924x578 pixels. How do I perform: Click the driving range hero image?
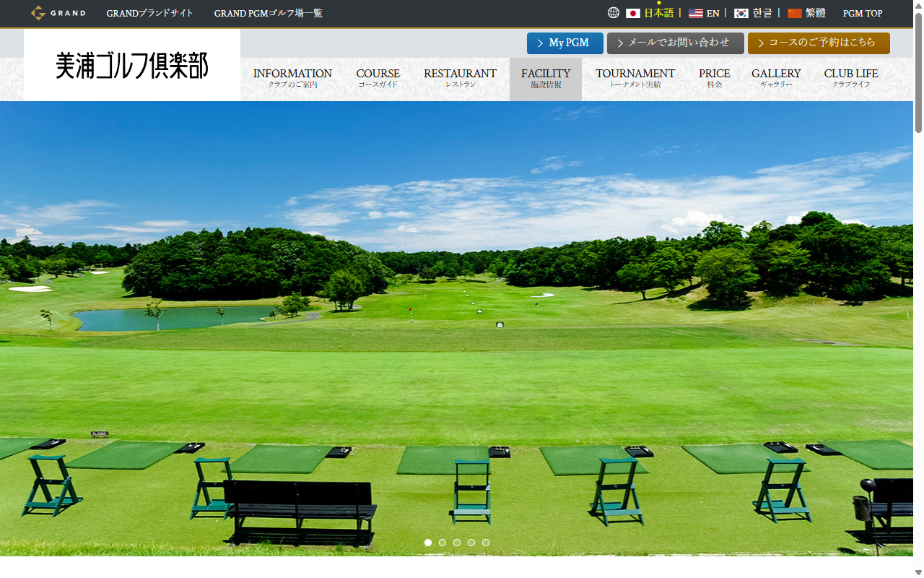(456, 329)
